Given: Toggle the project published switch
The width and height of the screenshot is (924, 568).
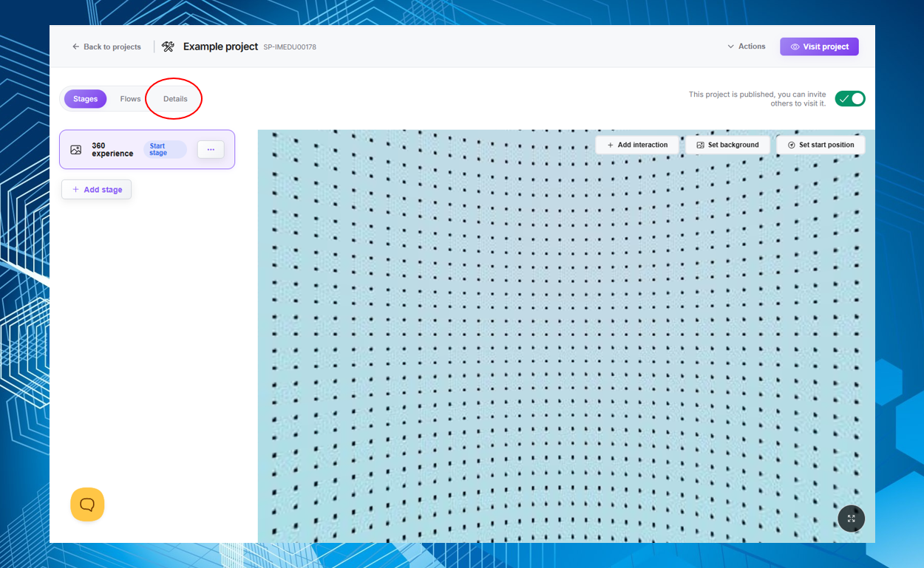Looking at the screenshot, I should click(850, 99).
